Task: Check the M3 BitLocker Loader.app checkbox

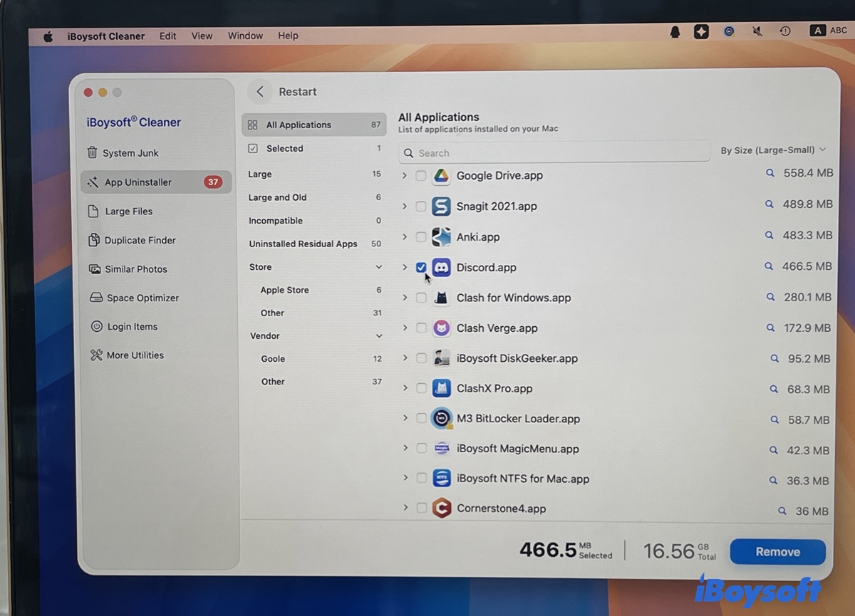Action: click(x=421, y=419)
